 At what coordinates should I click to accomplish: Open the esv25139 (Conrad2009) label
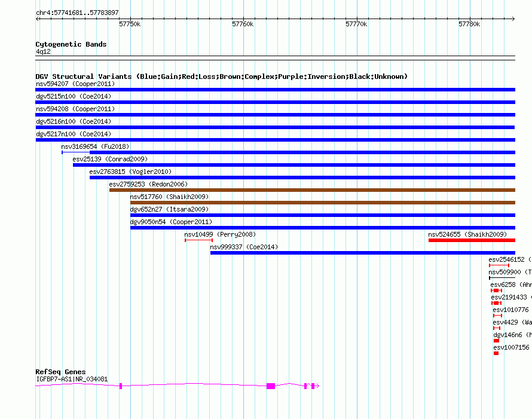click(110, 159)
